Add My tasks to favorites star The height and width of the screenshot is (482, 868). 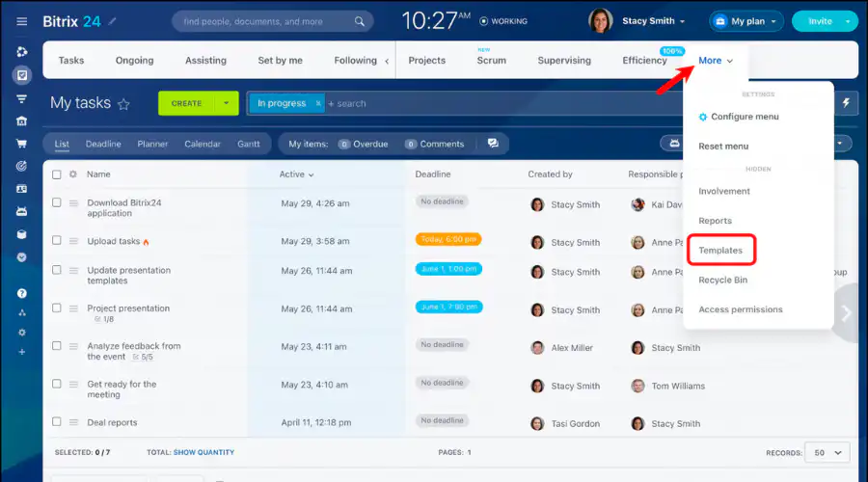(123, 104)
